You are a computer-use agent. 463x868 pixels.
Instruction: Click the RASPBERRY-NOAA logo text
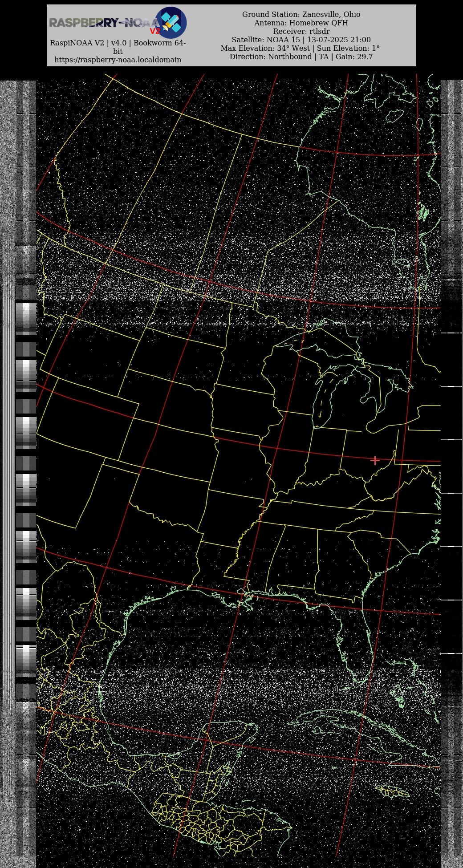(x=102, y=23)
